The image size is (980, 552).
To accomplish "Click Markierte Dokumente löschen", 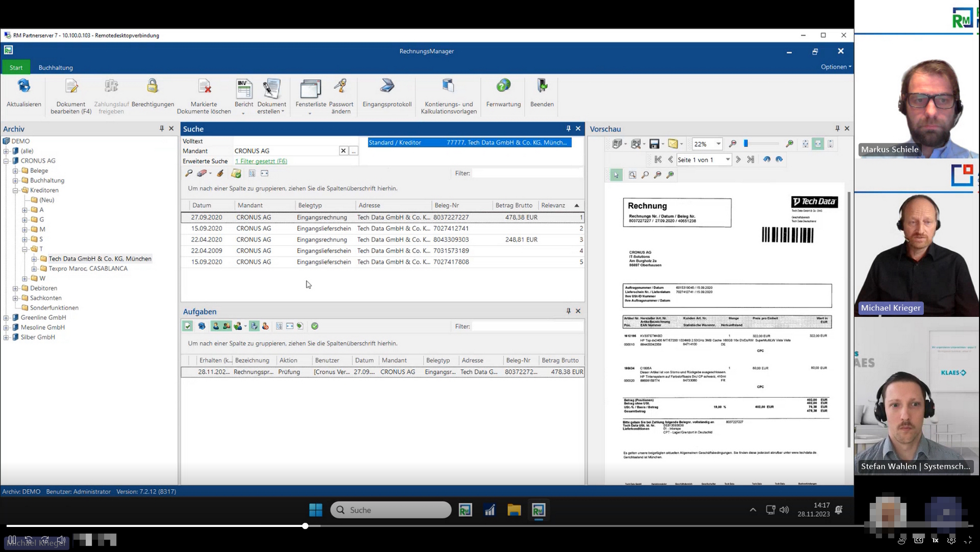I will pyautogui.click(x=204, y=96).
